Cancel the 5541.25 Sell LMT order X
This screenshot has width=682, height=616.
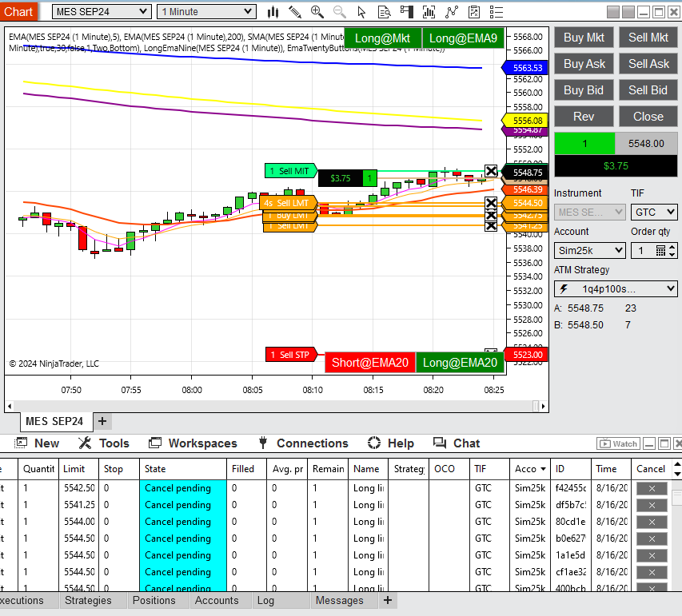pyautogui.click(x=491, y=226)
